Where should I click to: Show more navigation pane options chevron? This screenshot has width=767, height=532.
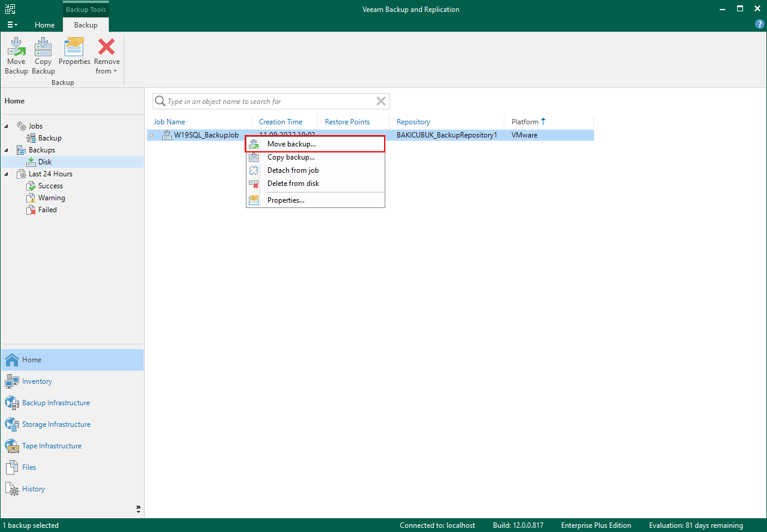(138, 509)
